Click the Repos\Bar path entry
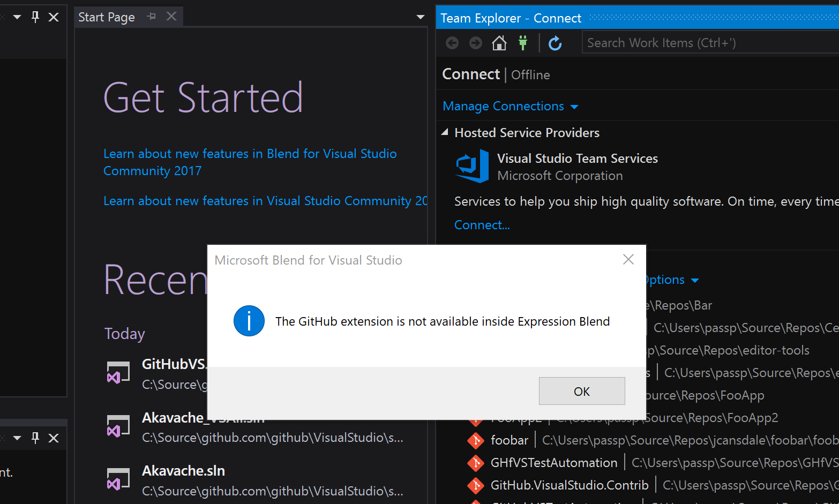The width and height of the screenshot is (839, 504). pyautogui.click(x=679, y=305)
